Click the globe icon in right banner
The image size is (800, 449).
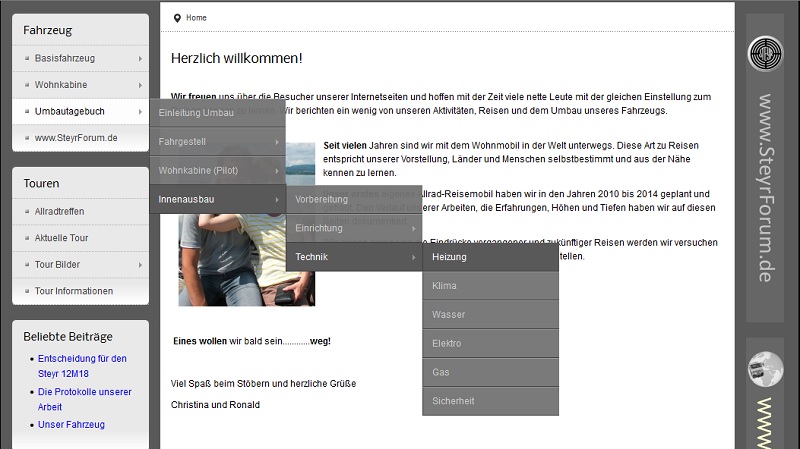[767, 367]
